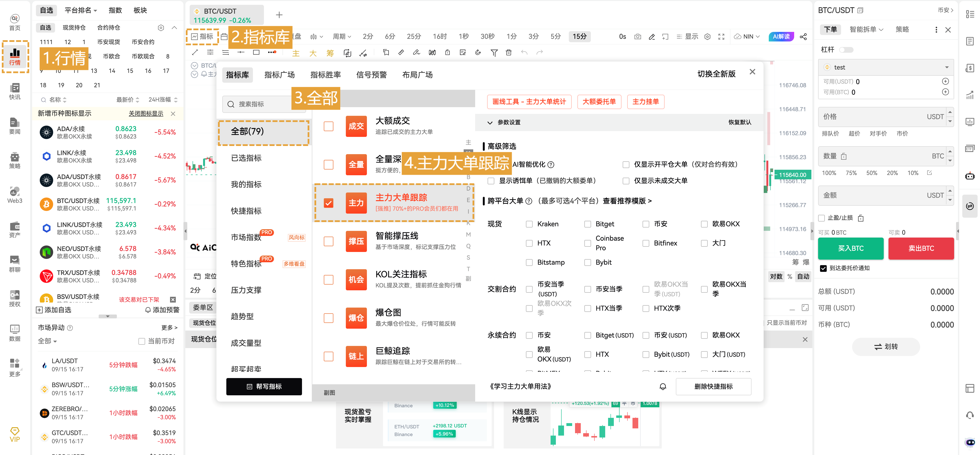The image size is (980, 455).
Task: Click the pencil drawing icon in chart toolbar
Action: tap(652, 36)
